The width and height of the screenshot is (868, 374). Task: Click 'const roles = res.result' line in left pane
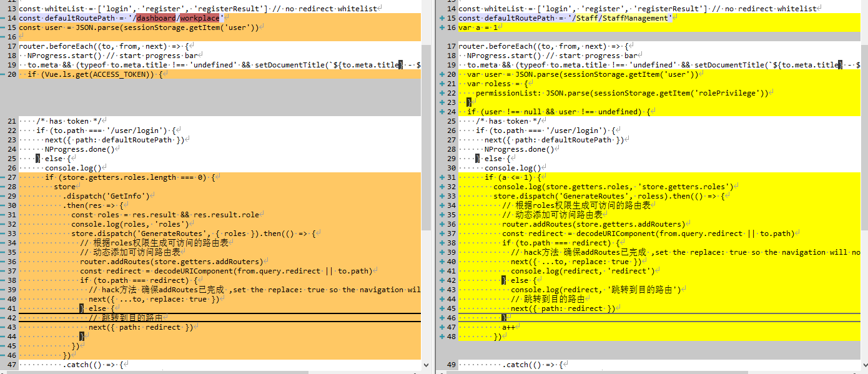[x=165, y=215]
